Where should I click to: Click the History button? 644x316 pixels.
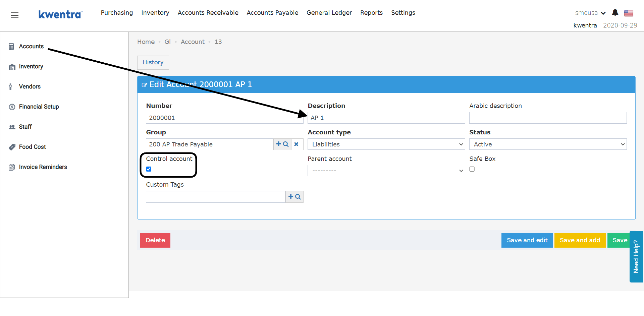point(153,62)
